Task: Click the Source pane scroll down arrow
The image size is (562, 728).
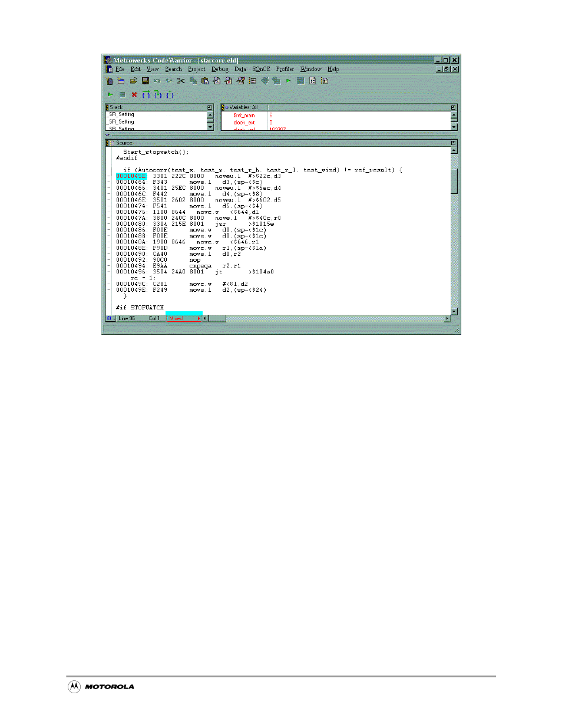Action: pos(454,311)
